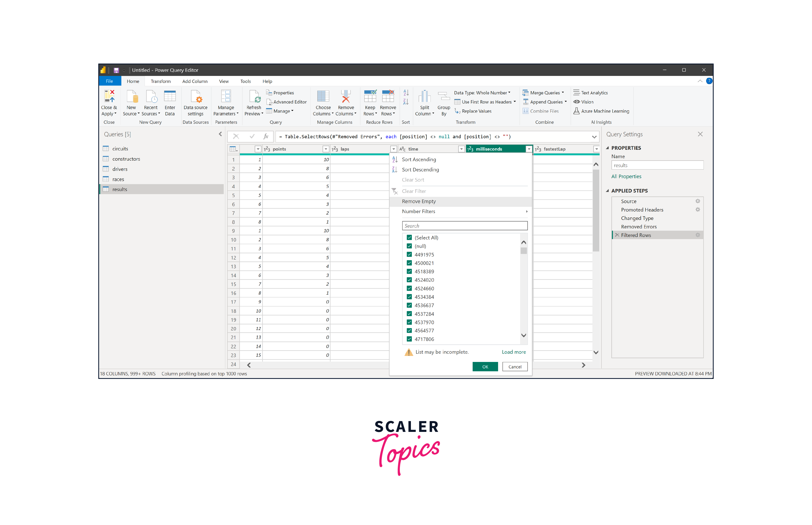The width and height of the screenshot is (812, 525).
Task: Open the Data Type Whole Number dropdown
Action: [x=482, y=93]
